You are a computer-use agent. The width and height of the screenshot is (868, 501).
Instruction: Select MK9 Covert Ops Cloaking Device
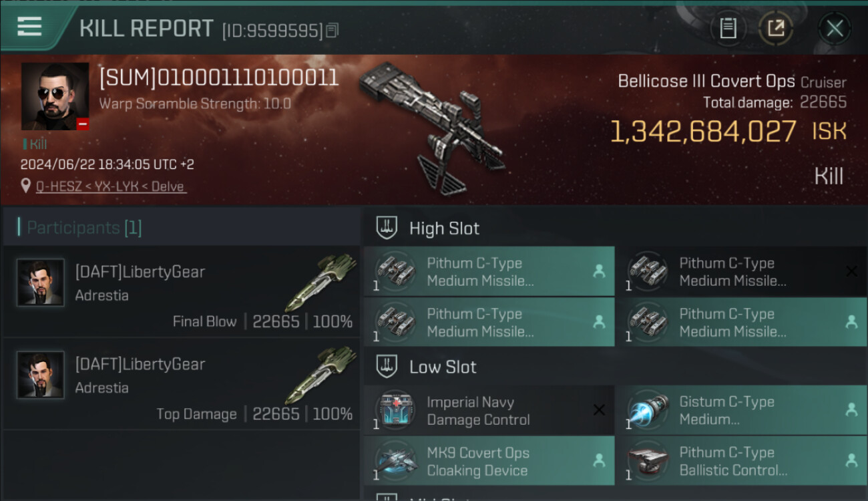489,461
